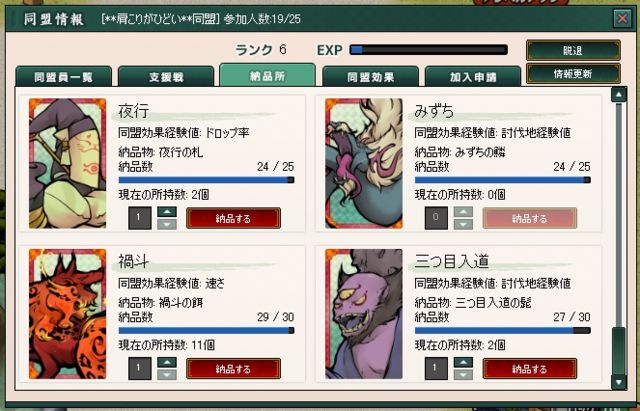Decrease 禍斗 delivery quantity with down arrow
Image resolution: width=640 pixels, height=411 pixels.
click(167, 375)
